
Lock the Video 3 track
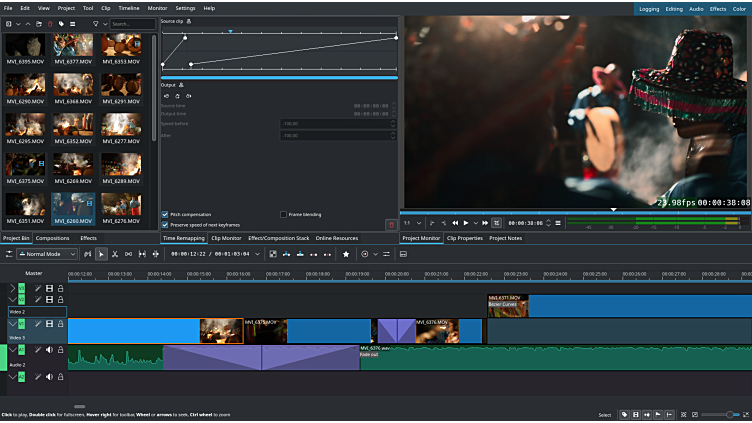coord(60,324)
